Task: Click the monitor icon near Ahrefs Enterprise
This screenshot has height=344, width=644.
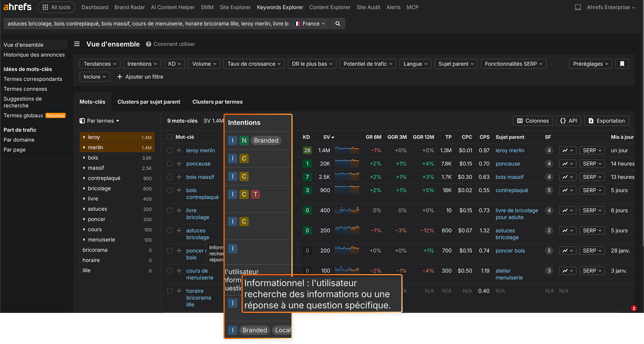Action: point(578,7)
